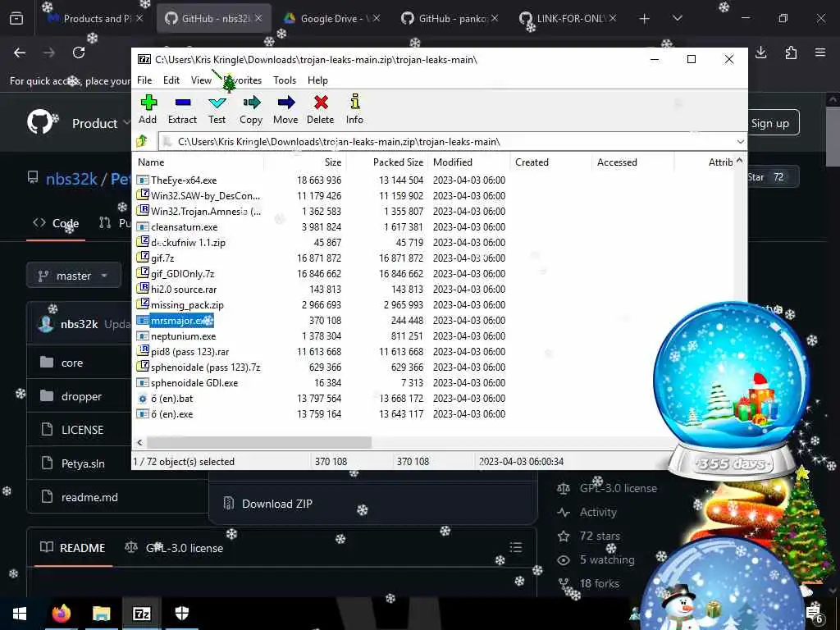Open the File menu in 7-Zip

144,80
